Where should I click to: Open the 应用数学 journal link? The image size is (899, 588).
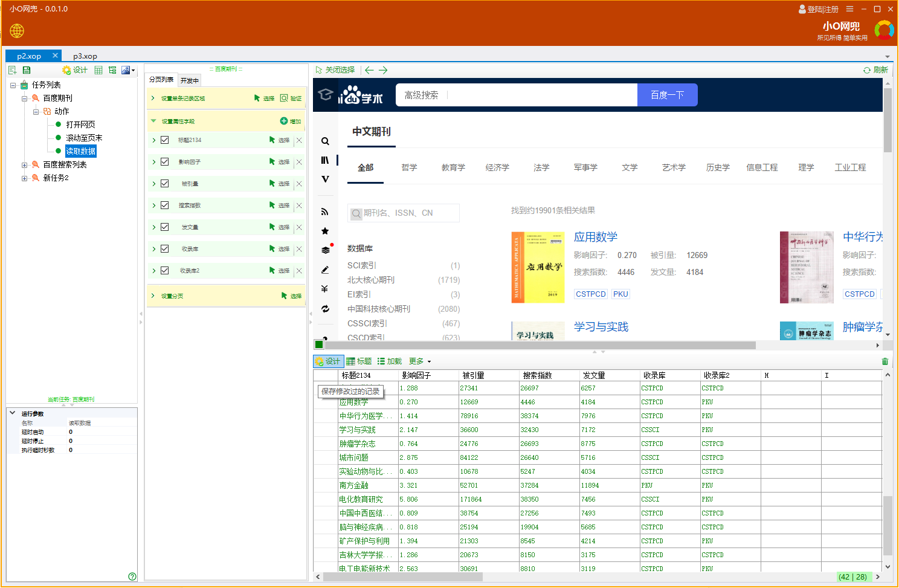pyautogui.click(x=596, y=237)
